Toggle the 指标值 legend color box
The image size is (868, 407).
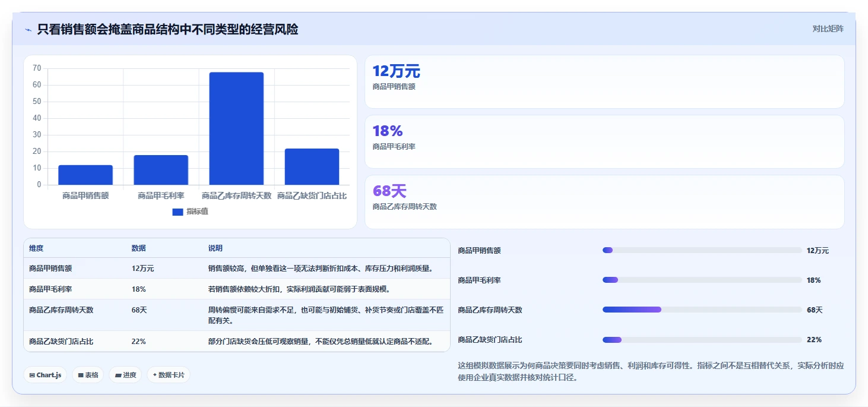pyautogui.click(x=178, y=212)
